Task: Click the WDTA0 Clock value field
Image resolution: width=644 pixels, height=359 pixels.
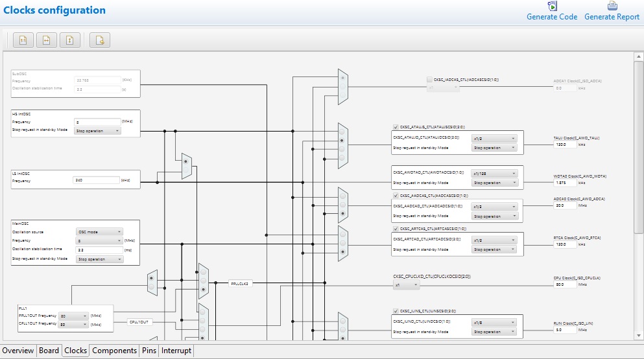Action: (565, 183)
